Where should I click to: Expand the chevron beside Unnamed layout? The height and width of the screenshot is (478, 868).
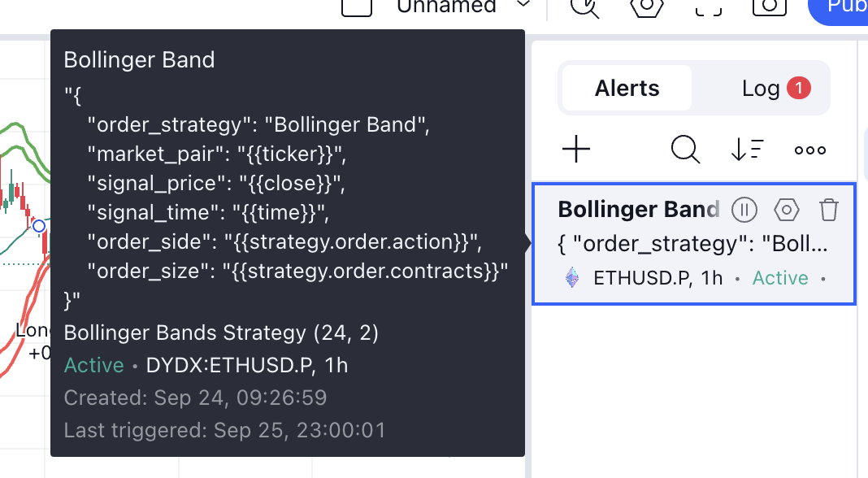point(523,5)
